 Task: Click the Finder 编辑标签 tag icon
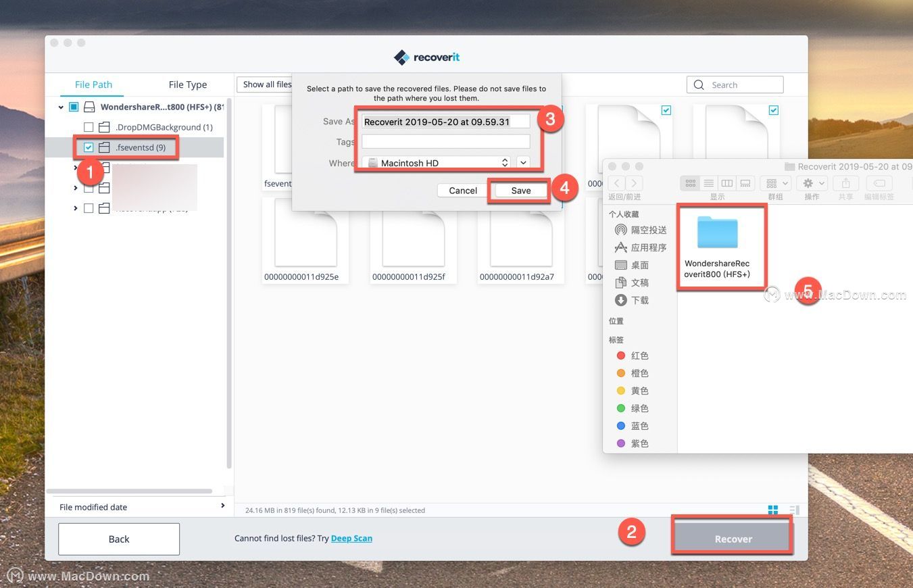point(879,183)
